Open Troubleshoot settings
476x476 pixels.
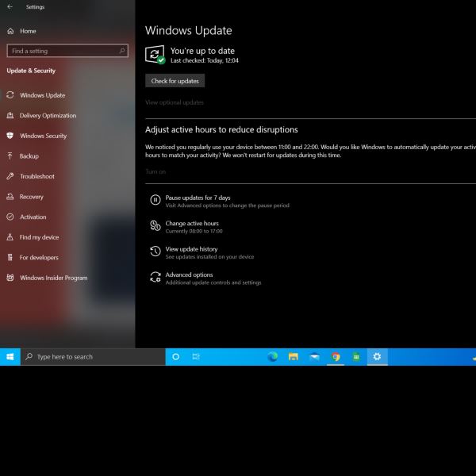37,176
